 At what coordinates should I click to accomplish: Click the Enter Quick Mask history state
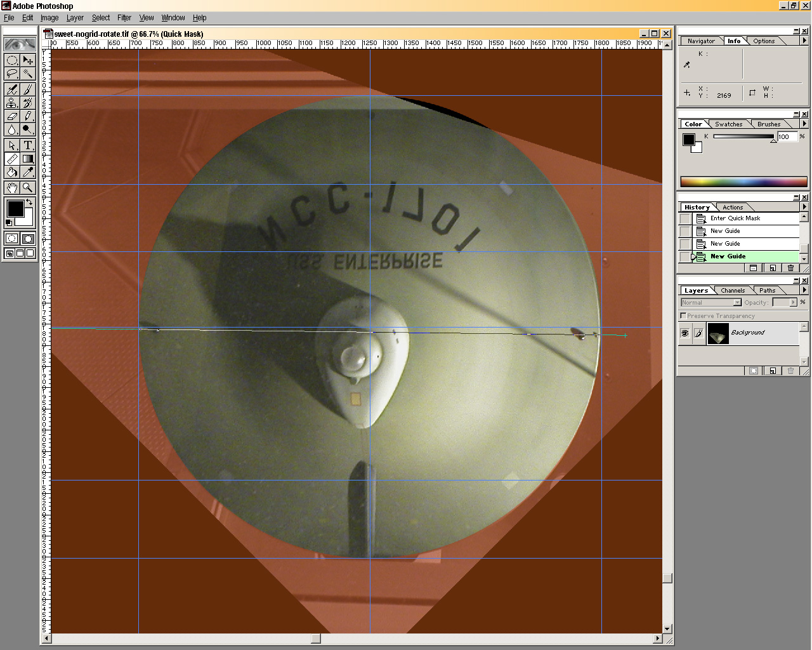click(x=735, y=218)
